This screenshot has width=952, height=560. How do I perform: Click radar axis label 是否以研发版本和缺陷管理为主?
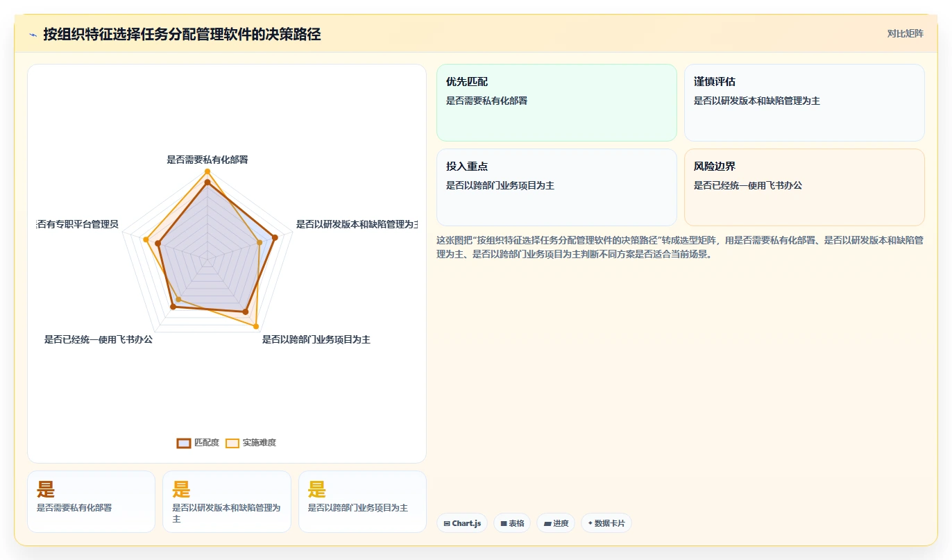[x=357, y=224]
